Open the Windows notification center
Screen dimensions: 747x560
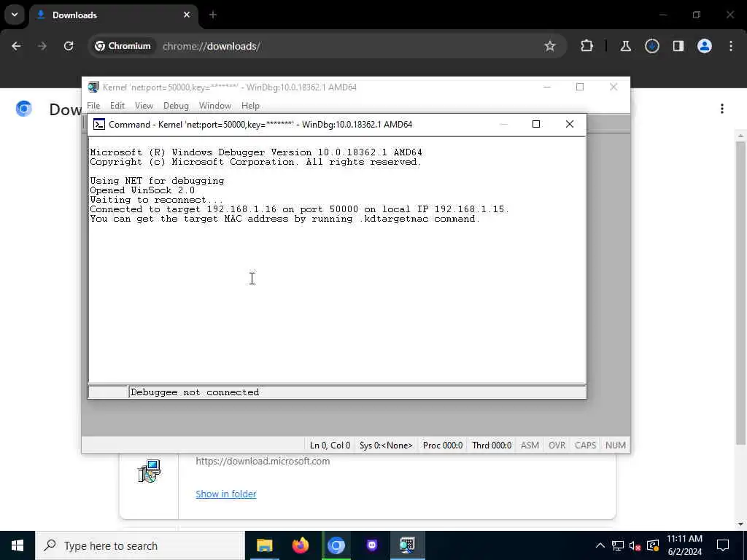pos(723,545)
